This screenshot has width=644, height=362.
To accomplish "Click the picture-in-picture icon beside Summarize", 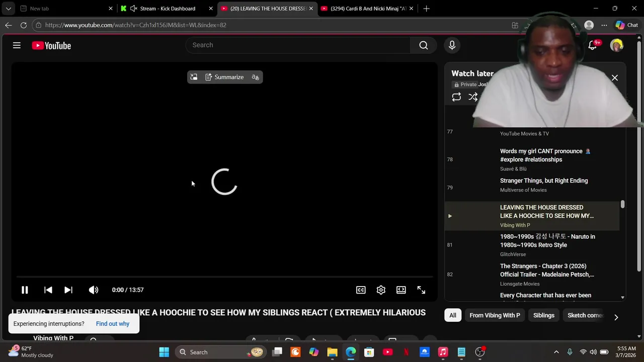I will 194,77.
